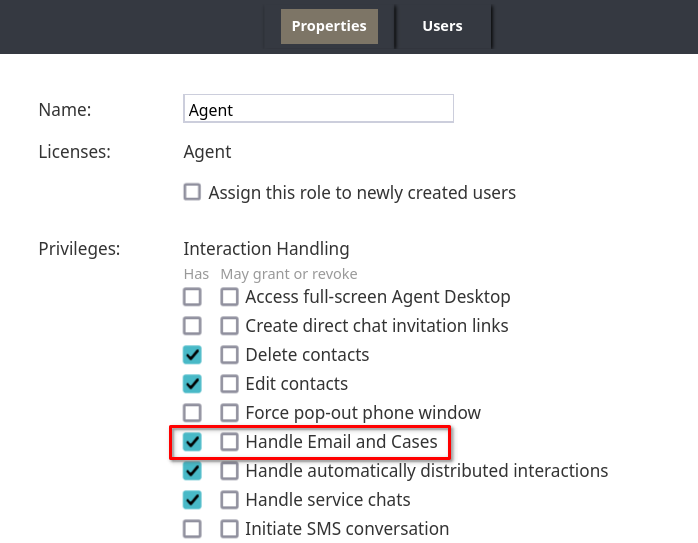Viewport: 698px width, 543px height.
Task: Uncheck Has for Handle automatically distributed interactions
Action: [192, 471]
